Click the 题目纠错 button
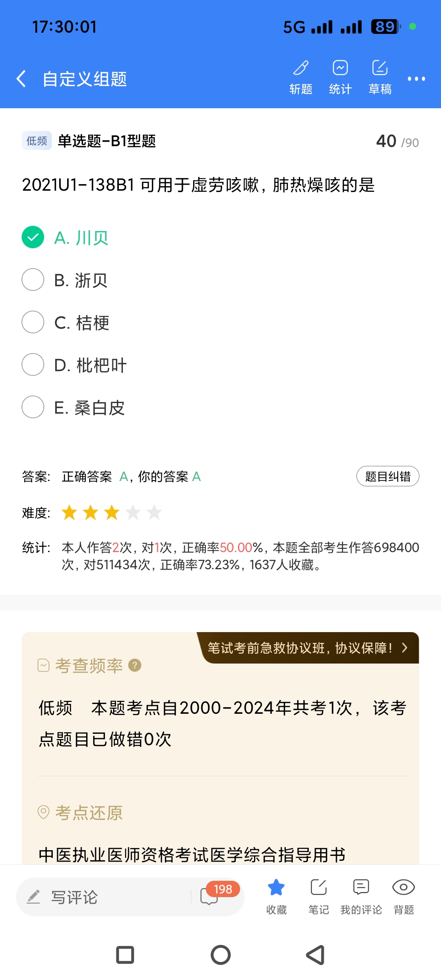Screen dimensions: 441x980 [388, 476]
